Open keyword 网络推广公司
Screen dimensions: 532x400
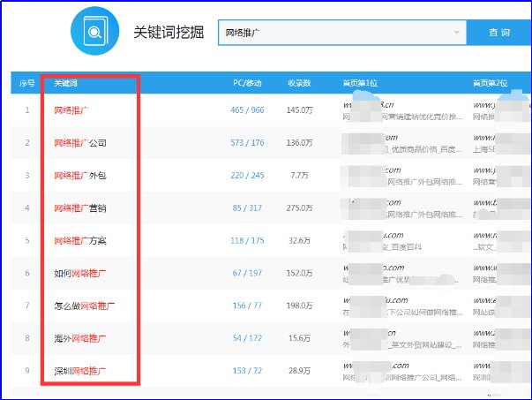click(80, 143)
